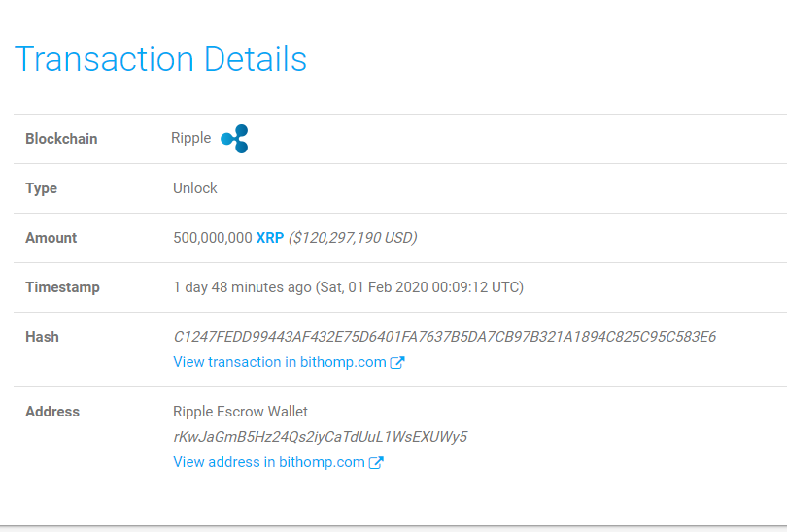Click external-link icon beside View address
The width and height of the screenshot is (787, 532).
pos(376,463)
